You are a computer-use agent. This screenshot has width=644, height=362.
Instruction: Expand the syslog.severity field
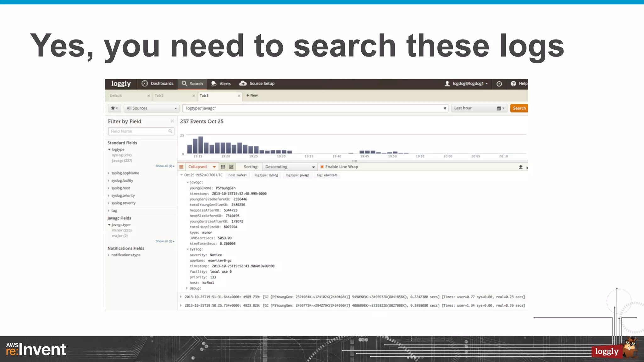[108, 203]
